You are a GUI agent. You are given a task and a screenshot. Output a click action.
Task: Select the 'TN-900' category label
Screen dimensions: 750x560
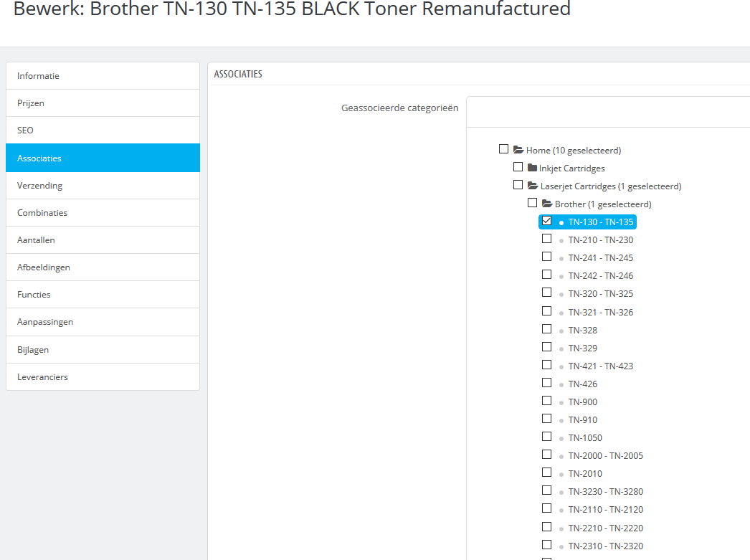click(x=583, y=402)
